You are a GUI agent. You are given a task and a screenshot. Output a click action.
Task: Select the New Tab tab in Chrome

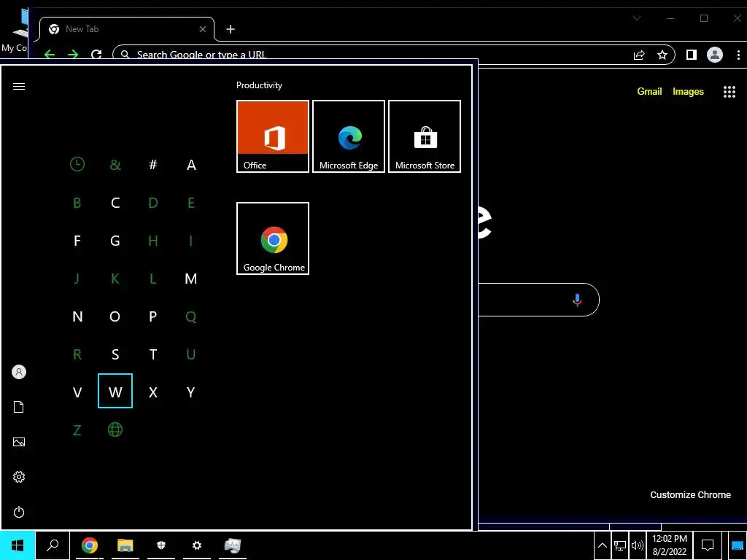[127, 29]
